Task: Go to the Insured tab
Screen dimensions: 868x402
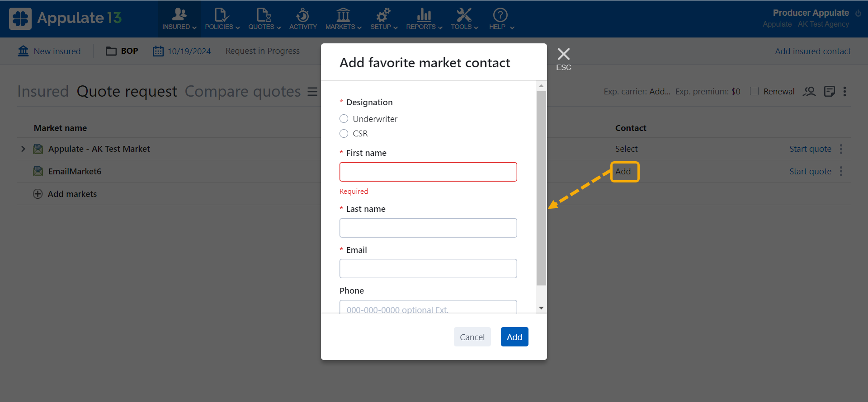Action: click(x=43, y=92)
